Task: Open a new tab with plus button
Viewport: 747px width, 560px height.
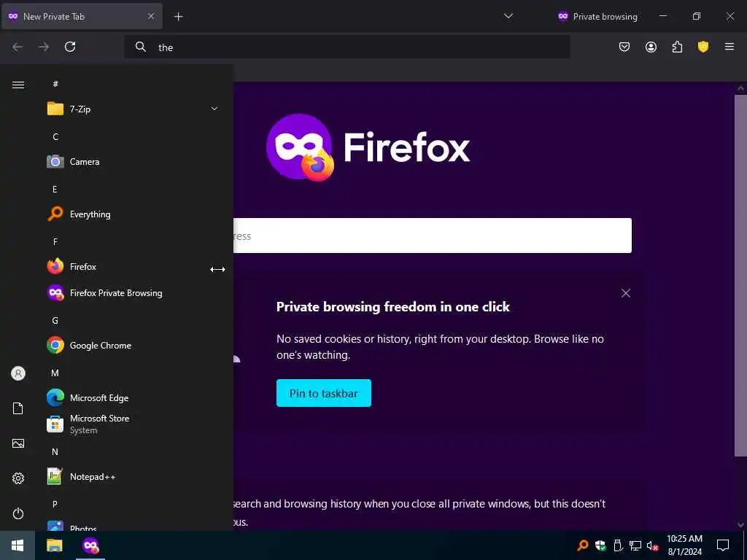Action: pyautogui.click(x=178, y=17)
